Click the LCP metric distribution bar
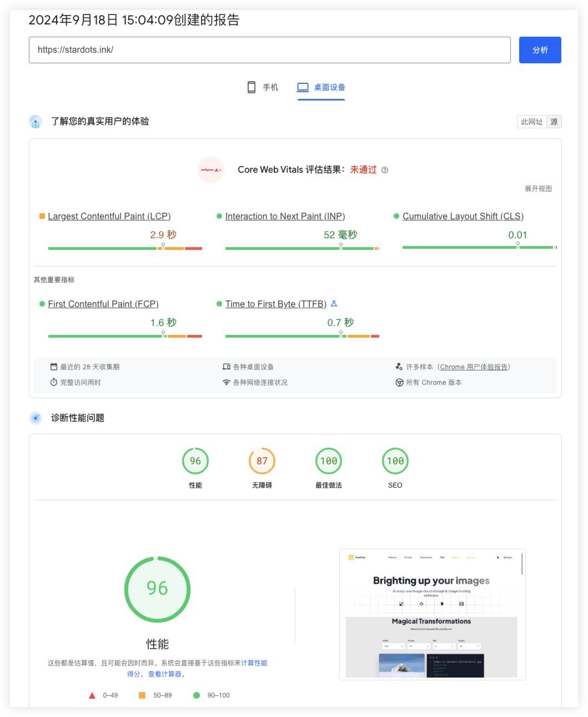 pos(125,248)
